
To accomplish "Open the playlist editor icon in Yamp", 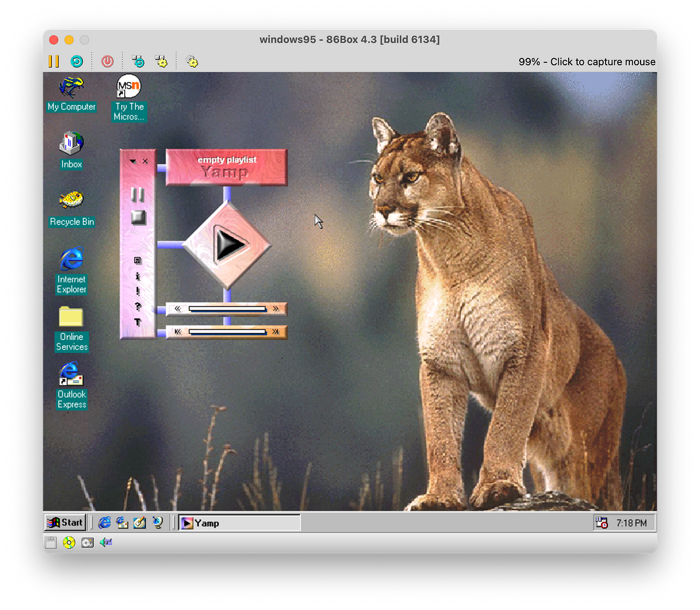I will 138,261.
